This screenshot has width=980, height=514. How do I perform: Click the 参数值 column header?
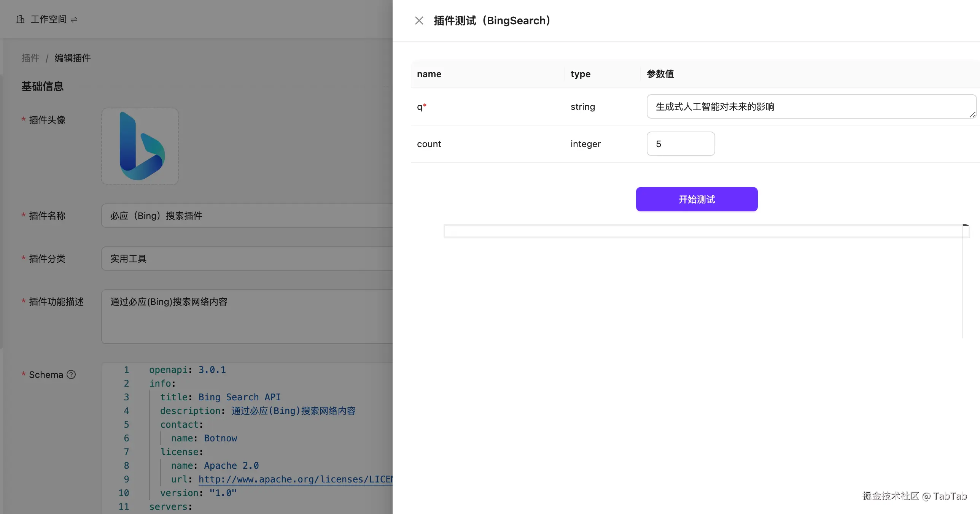tap(660, 74)
